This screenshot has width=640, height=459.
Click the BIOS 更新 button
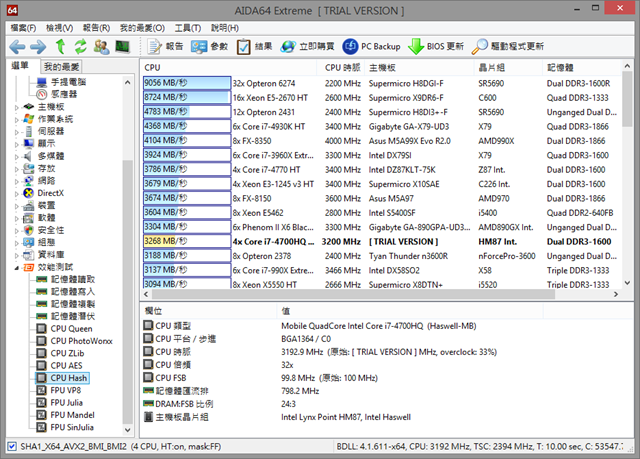pos(436,47)
